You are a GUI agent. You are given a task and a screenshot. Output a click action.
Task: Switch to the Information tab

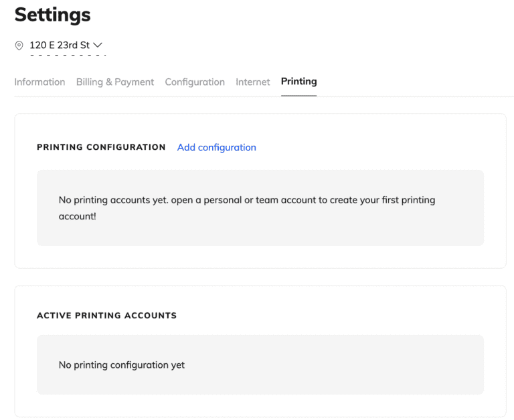(x=39, y=82)
